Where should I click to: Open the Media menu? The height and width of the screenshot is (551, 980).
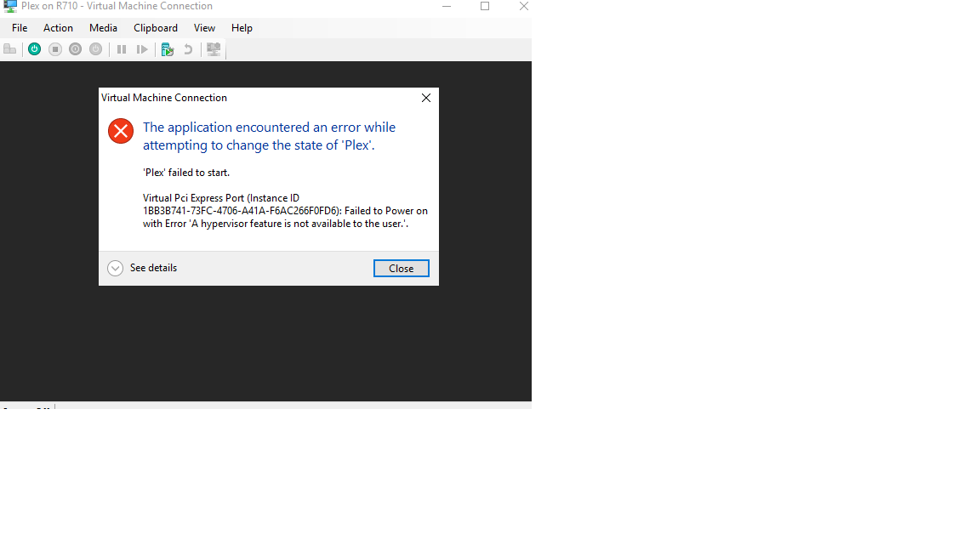pyautogui.click(x=103, y=28)
